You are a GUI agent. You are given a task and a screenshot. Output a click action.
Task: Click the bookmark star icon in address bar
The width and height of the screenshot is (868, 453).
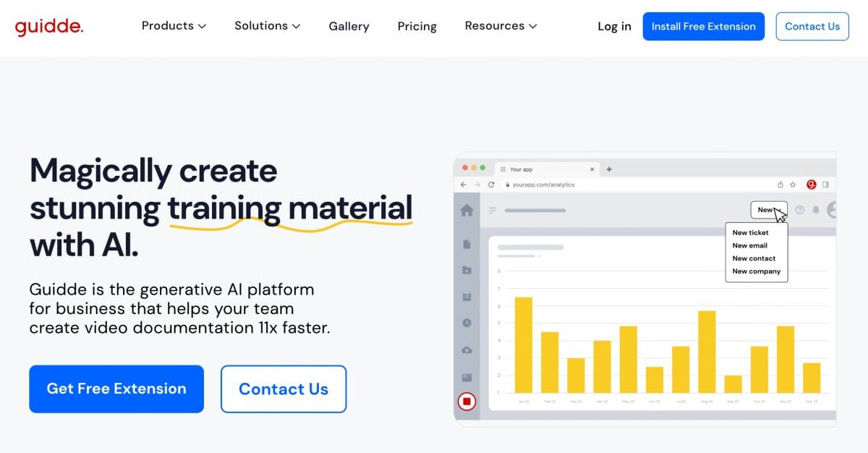pos(793,185)
